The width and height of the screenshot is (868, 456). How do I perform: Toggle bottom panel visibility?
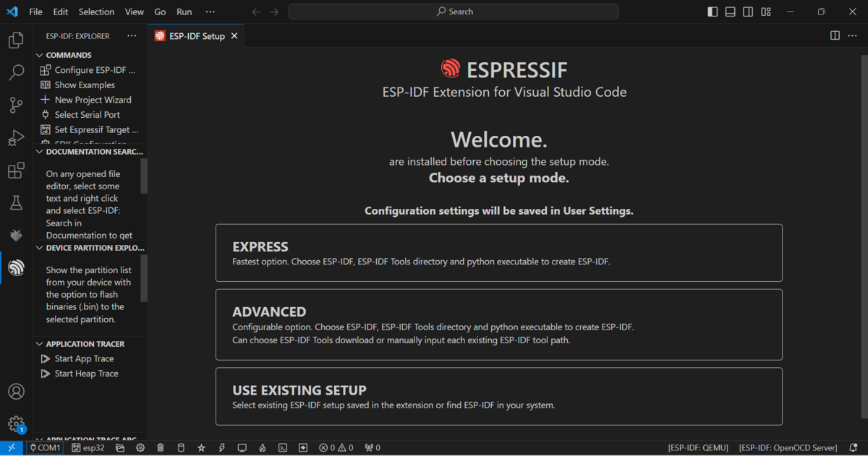[x=731, y=12]
